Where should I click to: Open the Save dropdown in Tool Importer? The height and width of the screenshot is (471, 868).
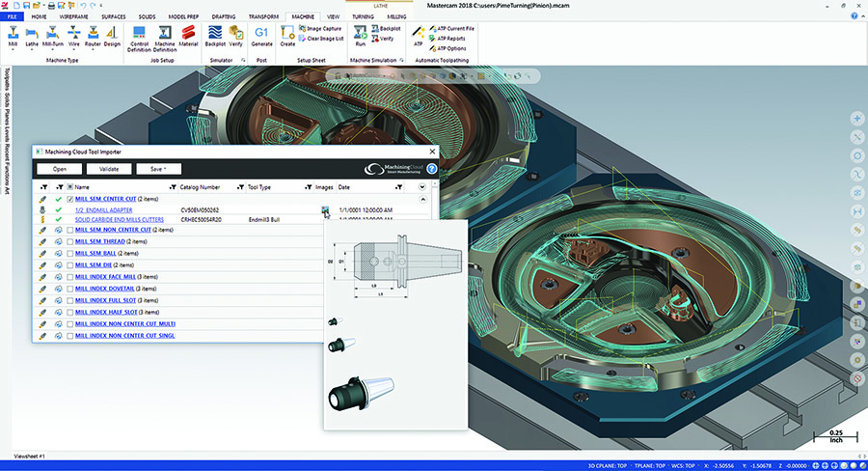[x=158, y=169]
